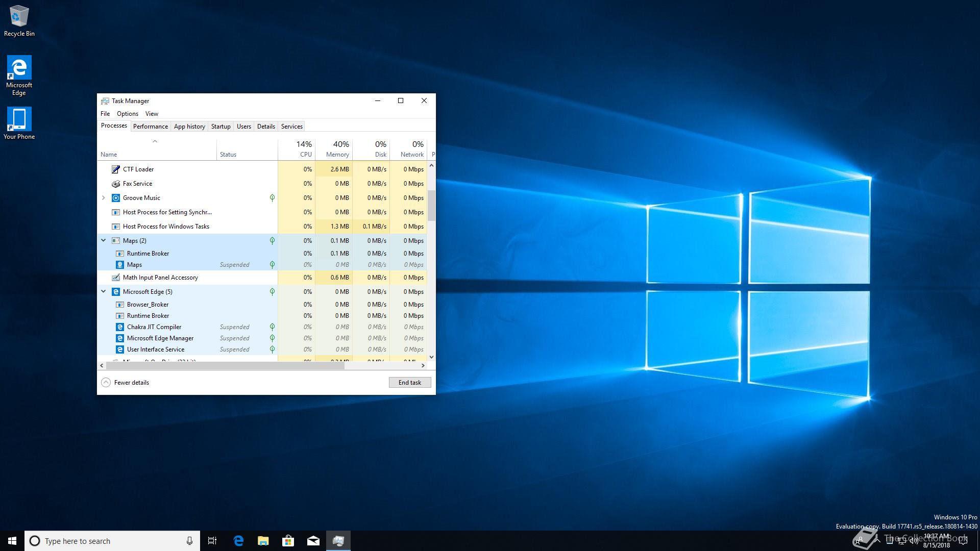The width and height of the screenshot is (980, 551).
Task: Click the vertical scrollbar down arrow
Action: (431, 357)
